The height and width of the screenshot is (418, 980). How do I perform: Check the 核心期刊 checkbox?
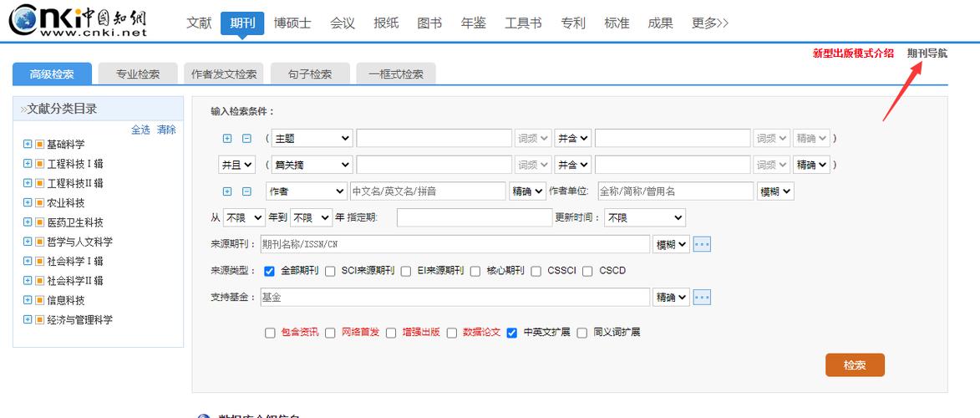pyautogui.click(x=475, y=271)
